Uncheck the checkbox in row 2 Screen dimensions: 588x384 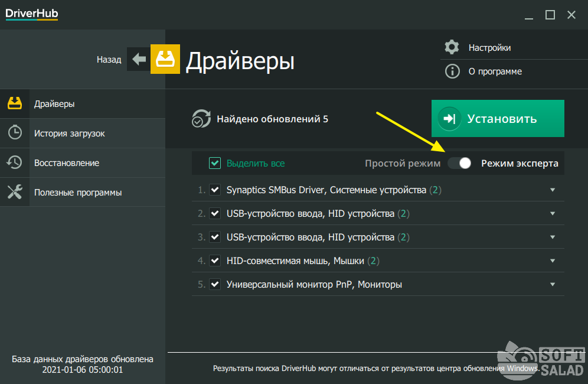pos(215,213)
